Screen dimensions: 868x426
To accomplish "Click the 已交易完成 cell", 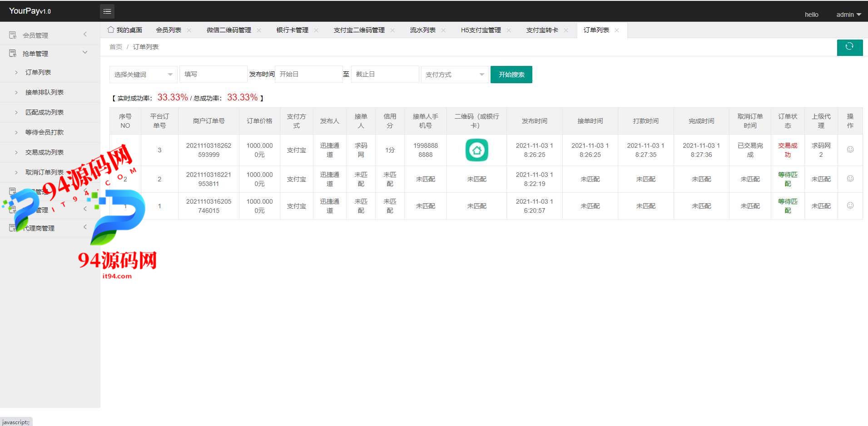I will [x=750, y=150].
